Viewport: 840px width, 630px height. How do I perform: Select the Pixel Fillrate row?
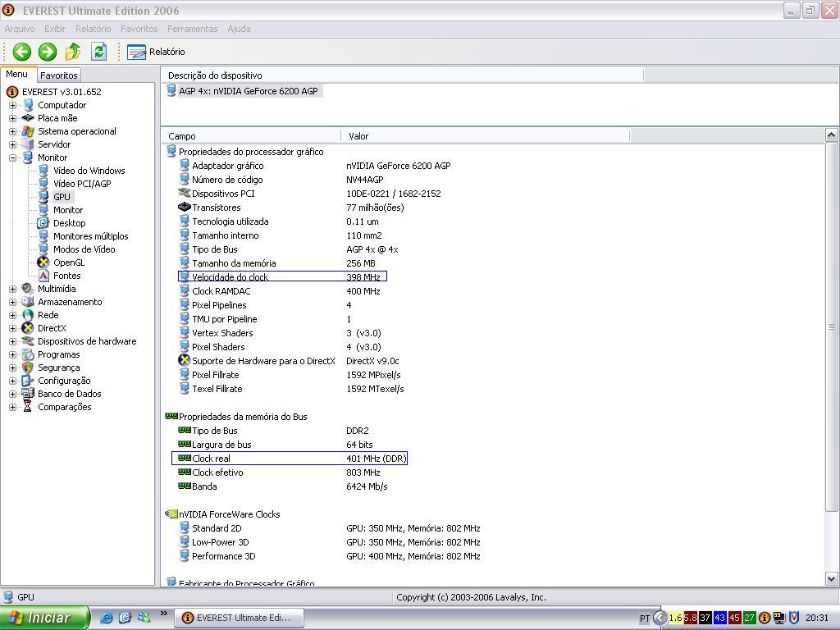tap(290, 374)
